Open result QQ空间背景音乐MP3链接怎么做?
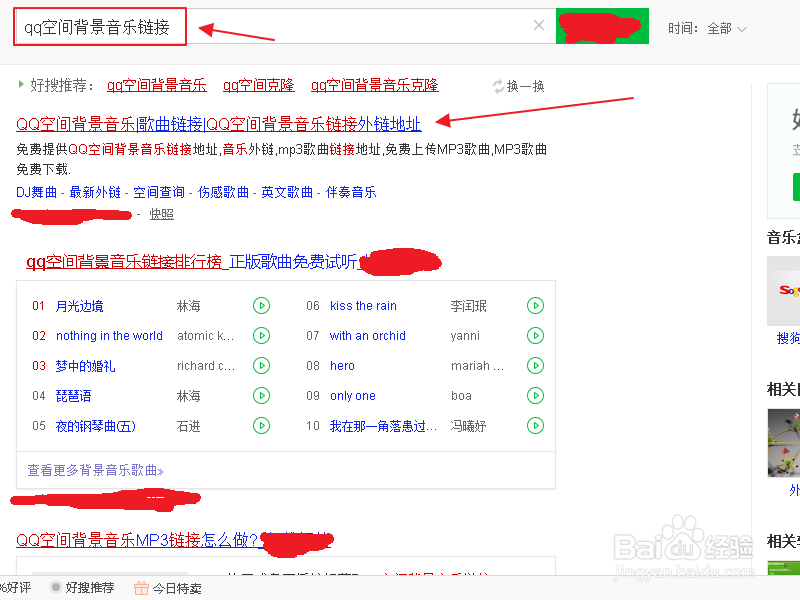The width and height of the screenshot is (800, 600). [x=137, y=540]
